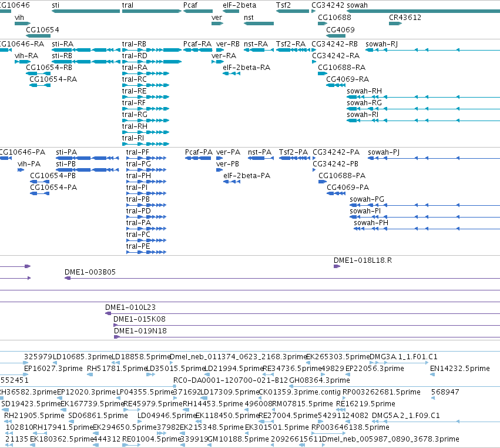Open the nst gene feature
500x448 pixels.
point(259,24)
